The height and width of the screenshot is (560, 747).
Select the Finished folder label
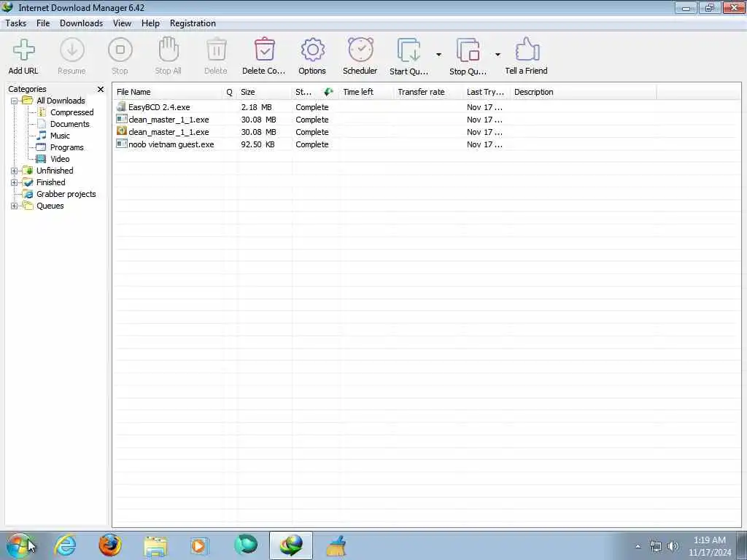pos(51,182)
